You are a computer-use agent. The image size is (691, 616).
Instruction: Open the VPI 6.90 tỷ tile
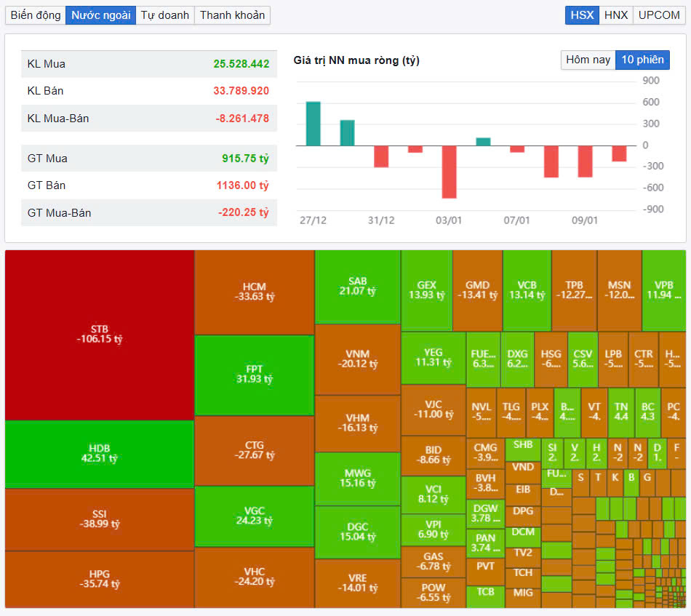(x=434, y=530)
